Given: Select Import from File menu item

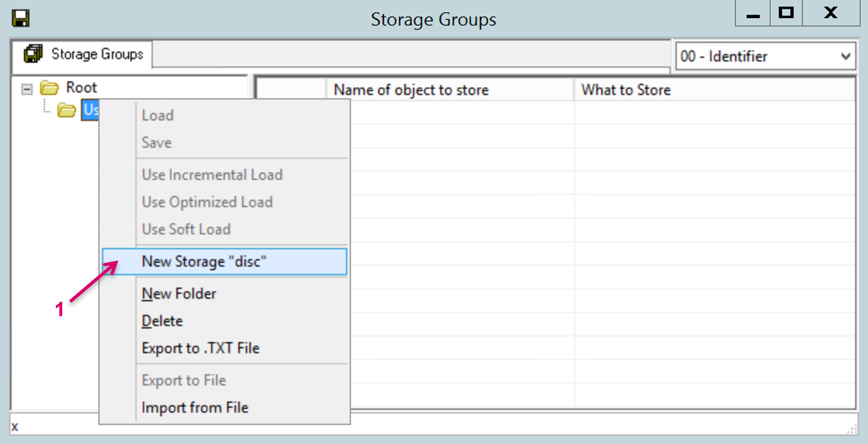Looking at the screenshot, I should 195,408.
